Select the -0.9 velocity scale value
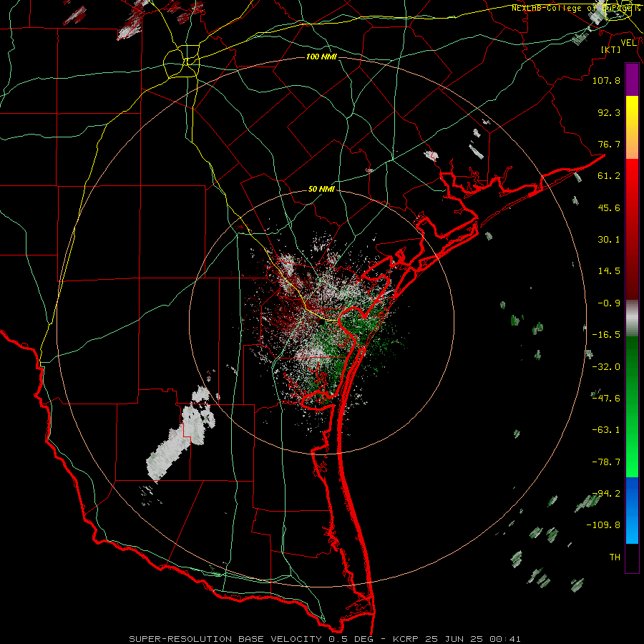This screenshot has height=644, width=644. (x=609, y=303)
